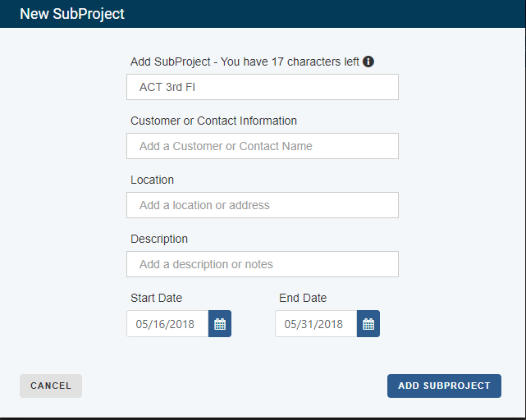Image resolution: width=526 pixels, height=420 pixels.
Task: Open the Start Date calendar picker icon
Action: 220,324
